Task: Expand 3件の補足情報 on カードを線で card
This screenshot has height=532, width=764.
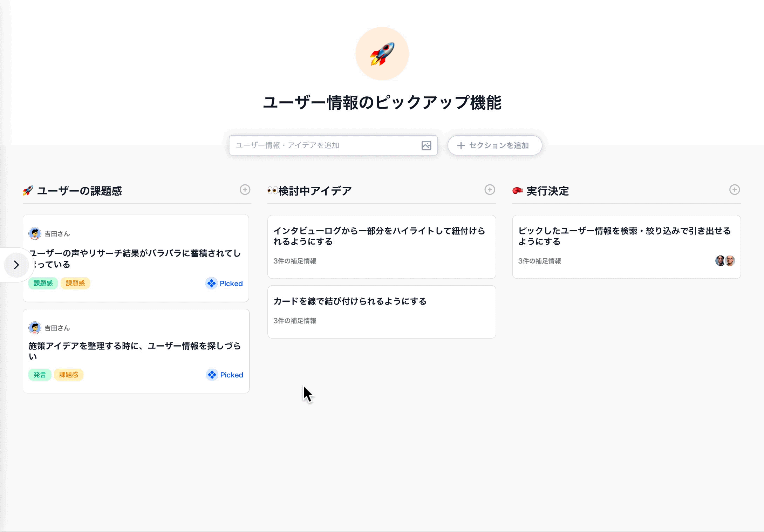Action: (295, 321)
